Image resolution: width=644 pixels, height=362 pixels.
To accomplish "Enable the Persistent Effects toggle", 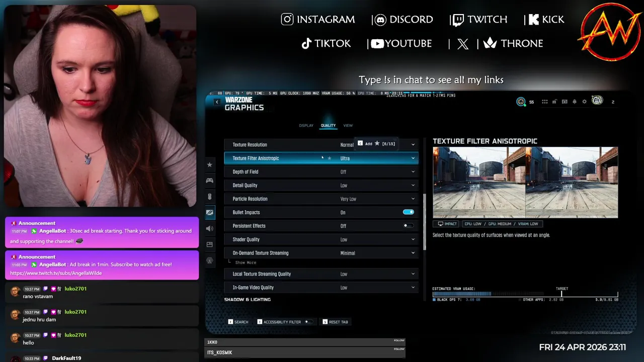I will pos(409,226).
